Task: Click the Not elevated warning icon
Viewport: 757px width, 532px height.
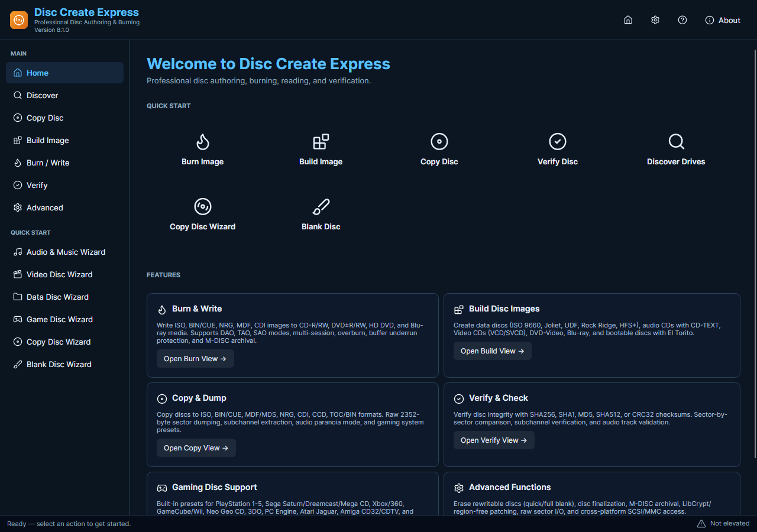Action: tap(701, 524)
